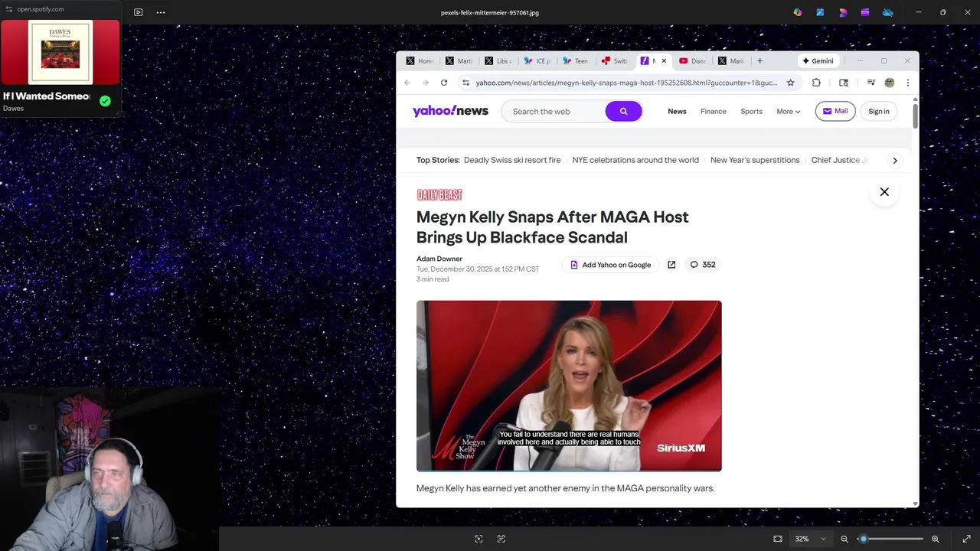This screenshot has width=980, height=551.
Task: Click the Yahoo page vertical scrollbar
Action: point(915,115)
